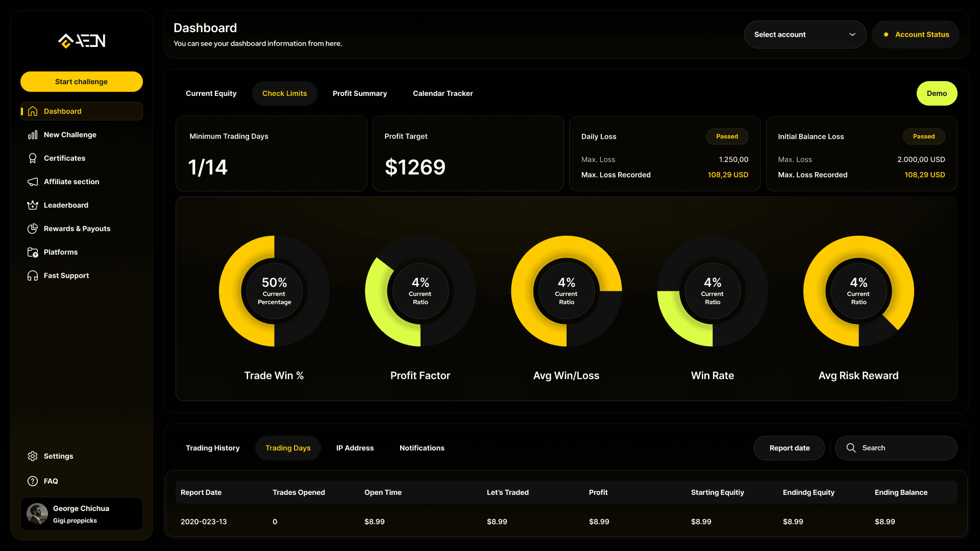Select the Check Limits tab

point(284,93)
